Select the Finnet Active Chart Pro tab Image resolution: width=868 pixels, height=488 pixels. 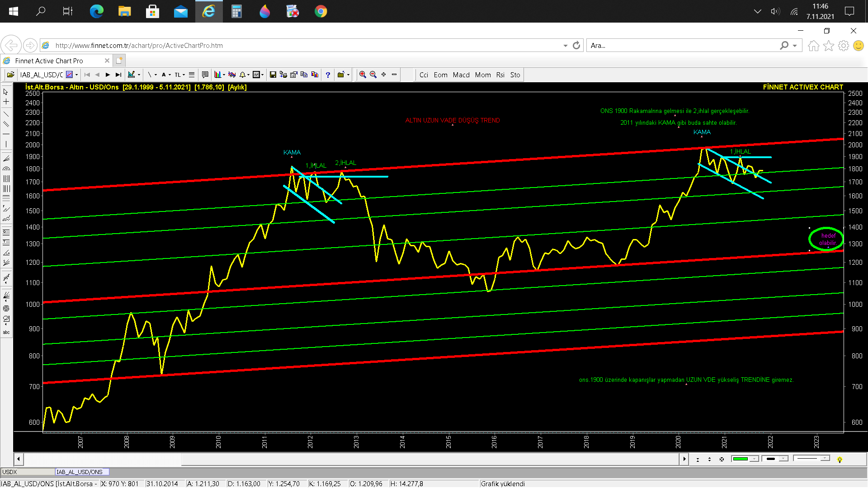click(49, 61)
